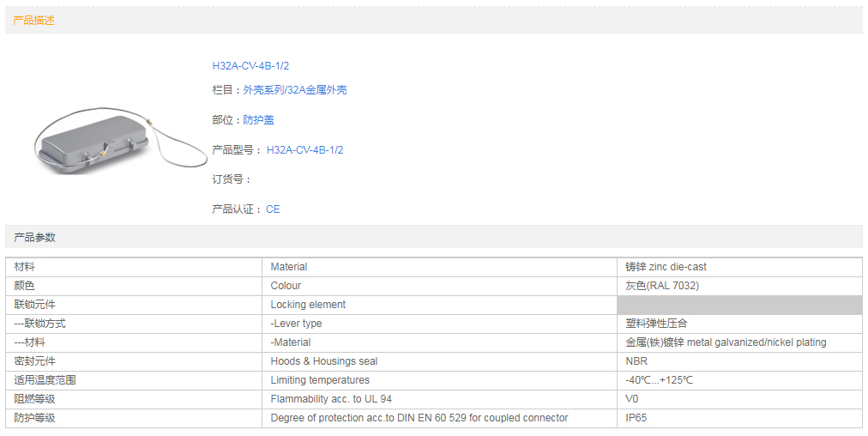Select the 产品描述 section header
The image size is (868, 436).
[x=34, y=20]
